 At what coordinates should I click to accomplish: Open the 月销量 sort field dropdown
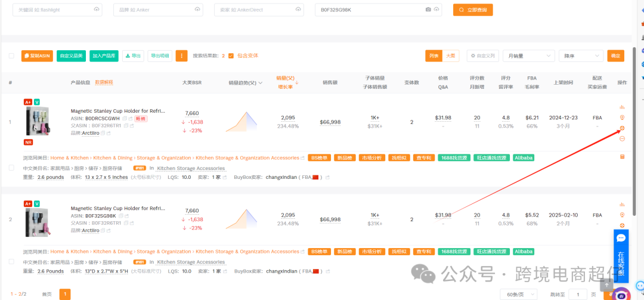point(529,56)
